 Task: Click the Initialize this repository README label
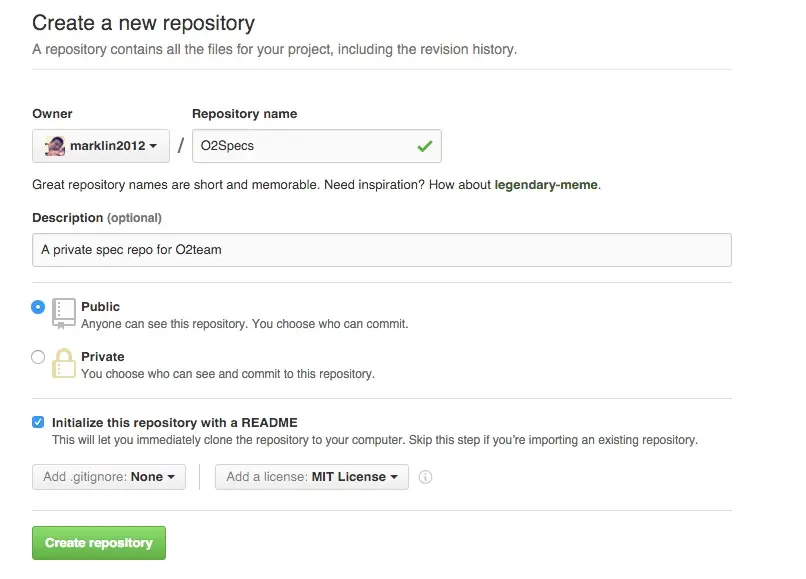(175, 423)
